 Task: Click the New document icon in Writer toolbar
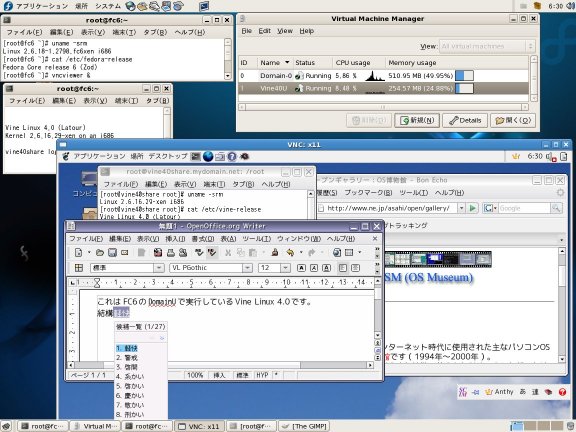pyautogui.click(x=78, y=252)
